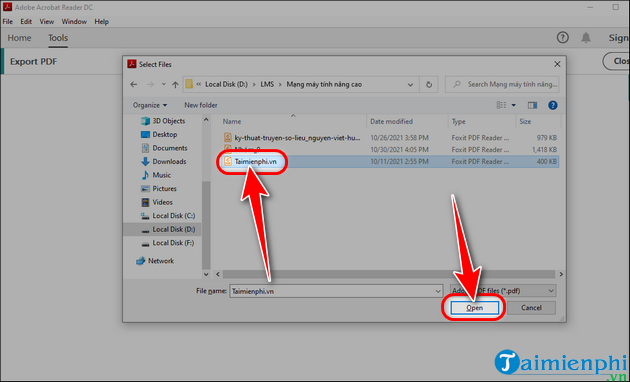This screenshot has width=630, height=382.
Task: Open the dialog's blue help icon
Action: click(x=553, y=105)
